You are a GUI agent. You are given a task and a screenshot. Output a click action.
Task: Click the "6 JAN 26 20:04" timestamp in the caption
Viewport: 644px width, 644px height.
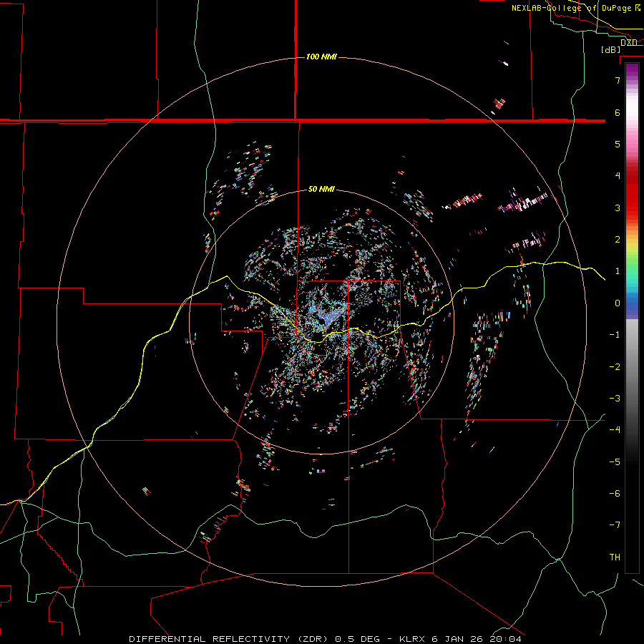click(477, 639)
